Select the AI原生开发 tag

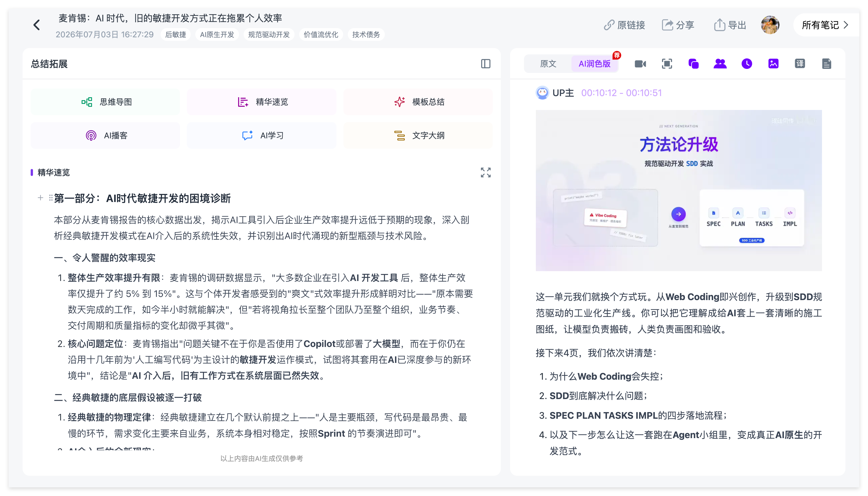(x=217, y=34)
